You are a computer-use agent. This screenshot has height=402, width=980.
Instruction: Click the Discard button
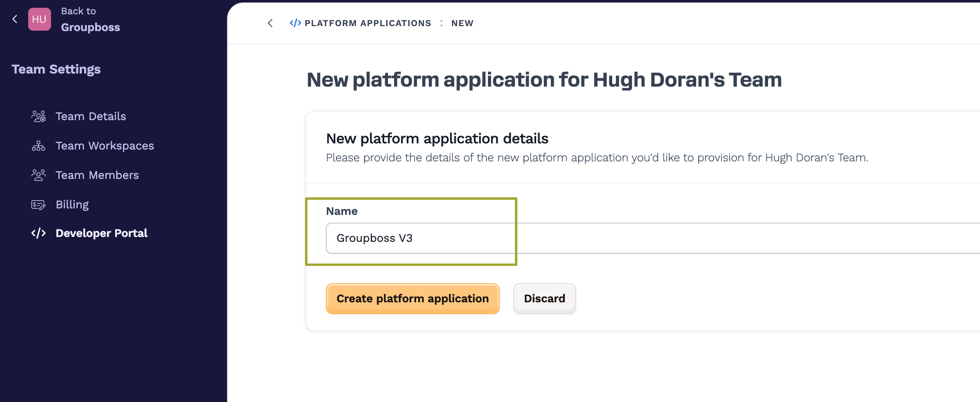(x=544, y=299)
